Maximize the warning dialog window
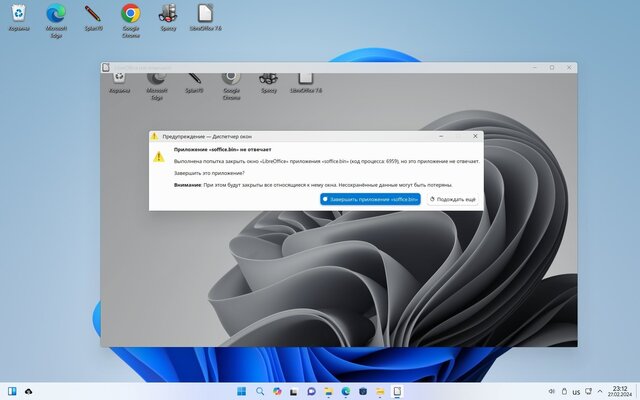The height and width of the screenshot is (400, 640). [459, 135]
